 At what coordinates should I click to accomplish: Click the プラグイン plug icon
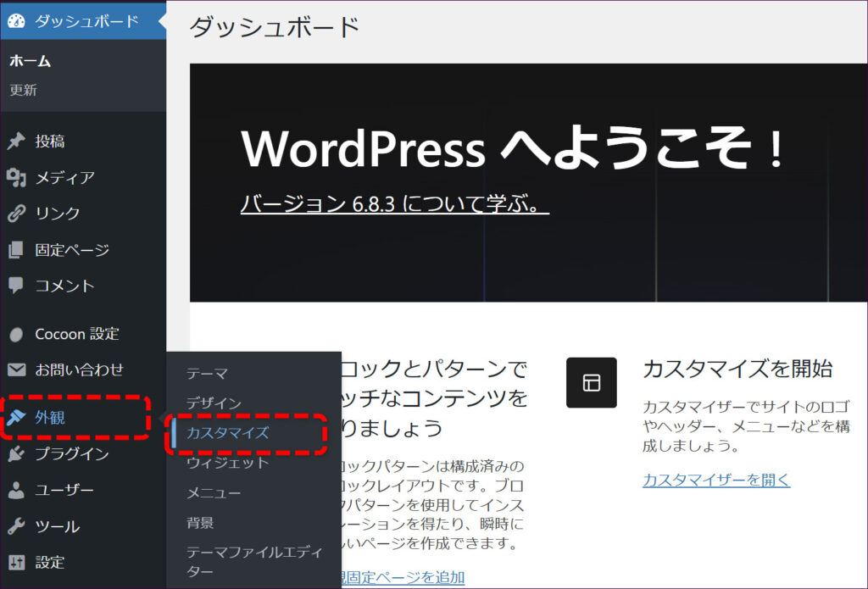coord(16,454)
